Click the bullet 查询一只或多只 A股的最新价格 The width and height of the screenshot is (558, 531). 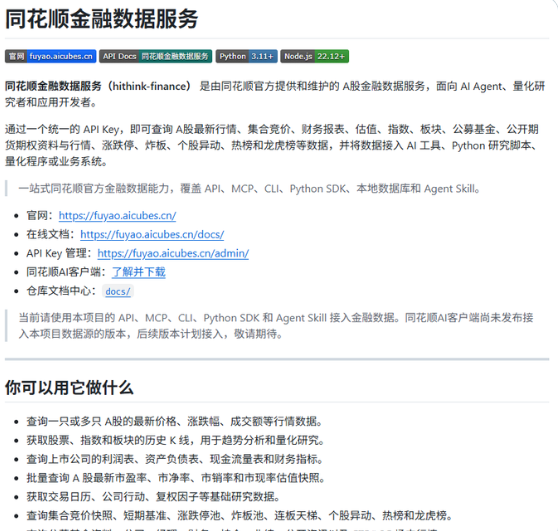point(174,422)
